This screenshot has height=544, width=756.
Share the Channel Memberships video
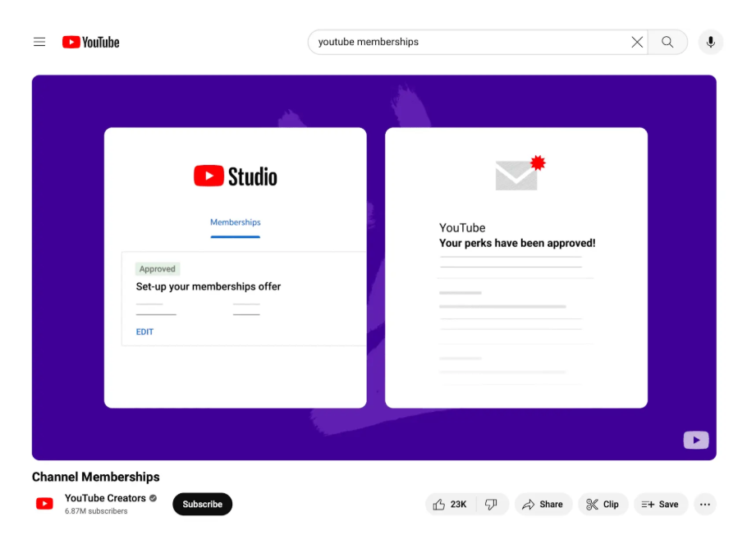543,504
